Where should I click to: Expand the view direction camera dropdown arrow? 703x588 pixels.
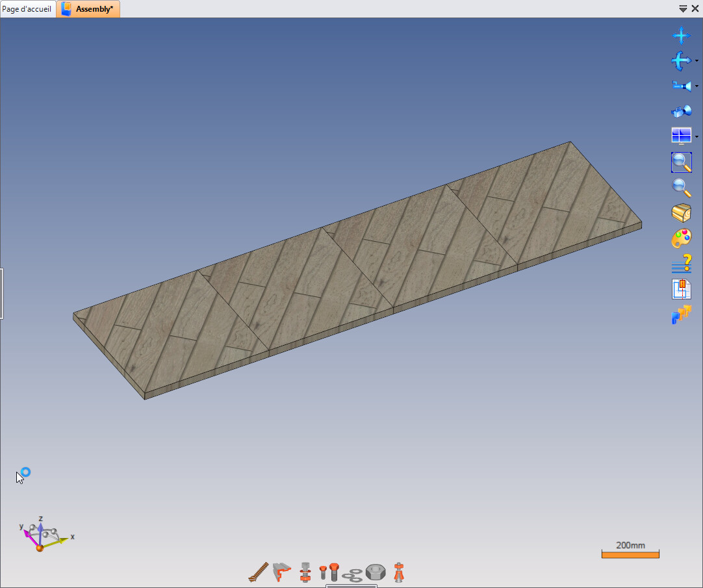(697, 86)
